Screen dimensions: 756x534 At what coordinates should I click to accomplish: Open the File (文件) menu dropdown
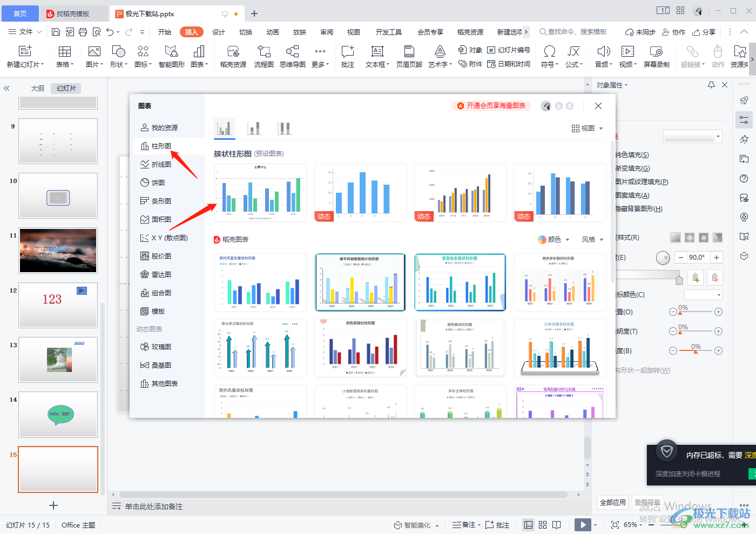click(25, 32)
